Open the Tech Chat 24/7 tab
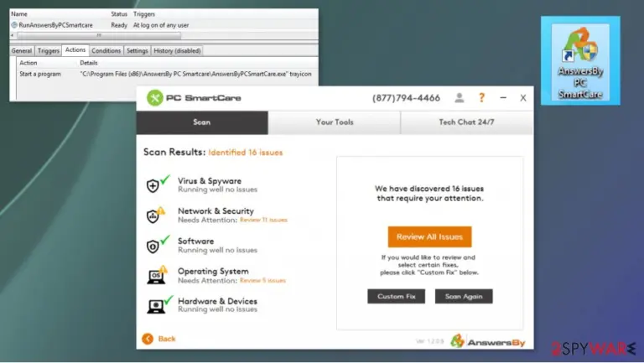This screenshot has width=644, height=363. pos(466,122)
